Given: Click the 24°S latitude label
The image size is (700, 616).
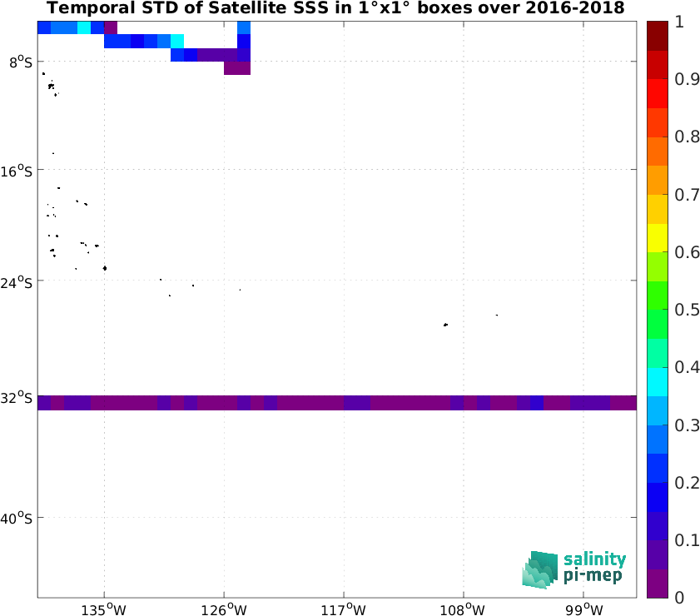Looking at the screenshot, I should (x=17, y=282).
